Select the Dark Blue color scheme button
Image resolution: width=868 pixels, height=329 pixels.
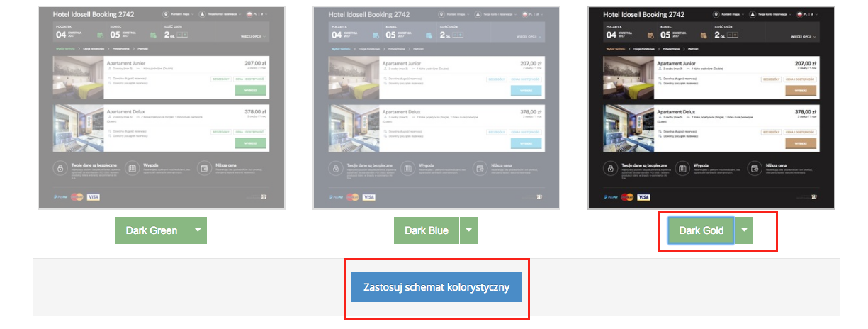(427, 230)
